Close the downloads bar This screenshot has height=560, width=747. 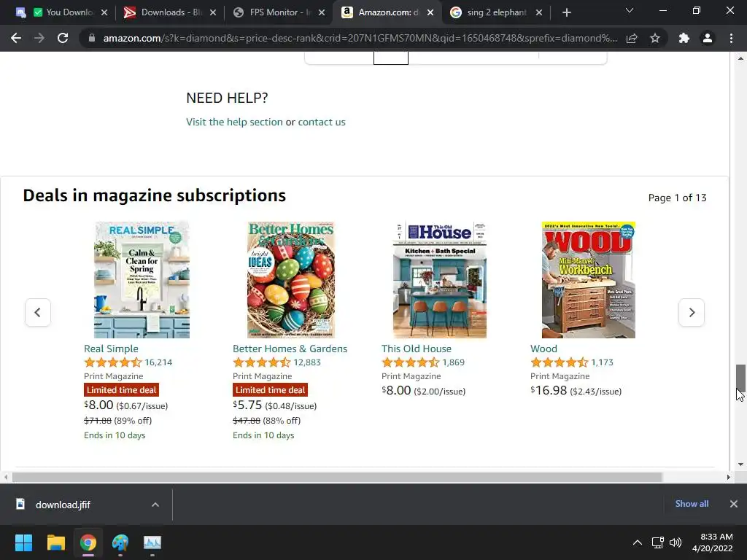point(734,504)
